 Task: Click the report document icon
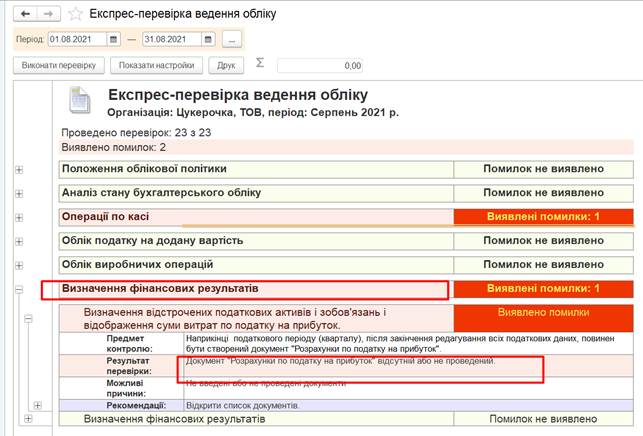(x=79, y=101)
